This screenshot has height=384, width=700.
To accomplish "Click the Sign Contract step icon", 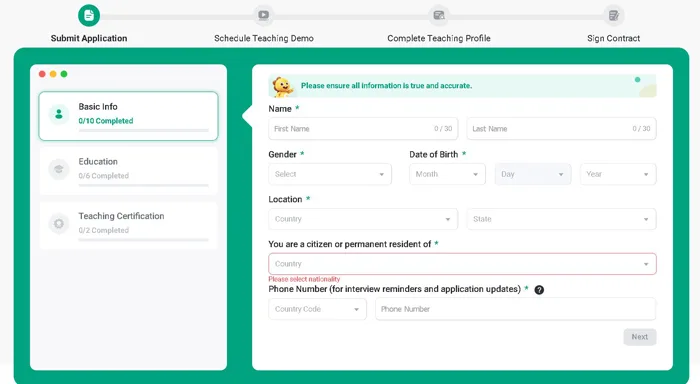I will (x=614, y=15).
